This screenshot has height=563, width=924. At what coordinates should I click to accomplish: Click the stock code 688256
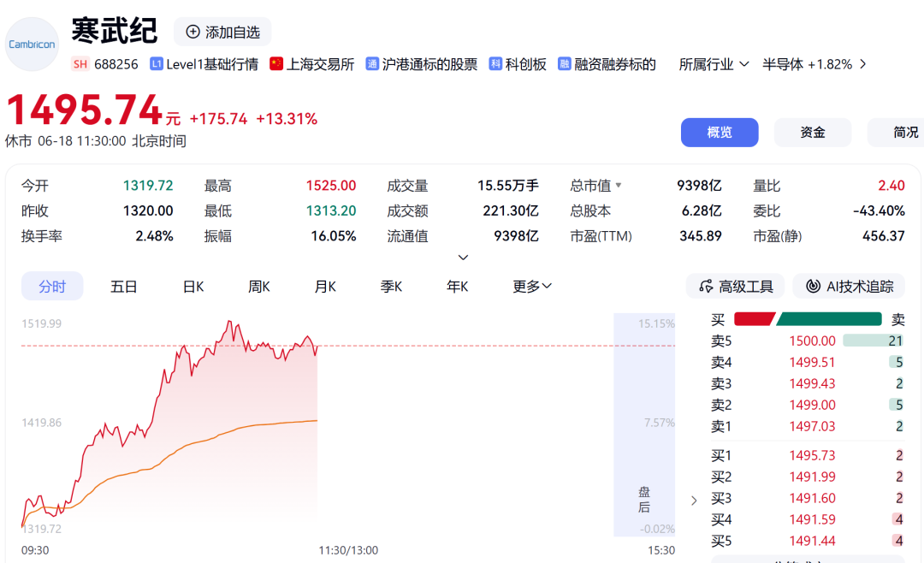pos(116,63)
